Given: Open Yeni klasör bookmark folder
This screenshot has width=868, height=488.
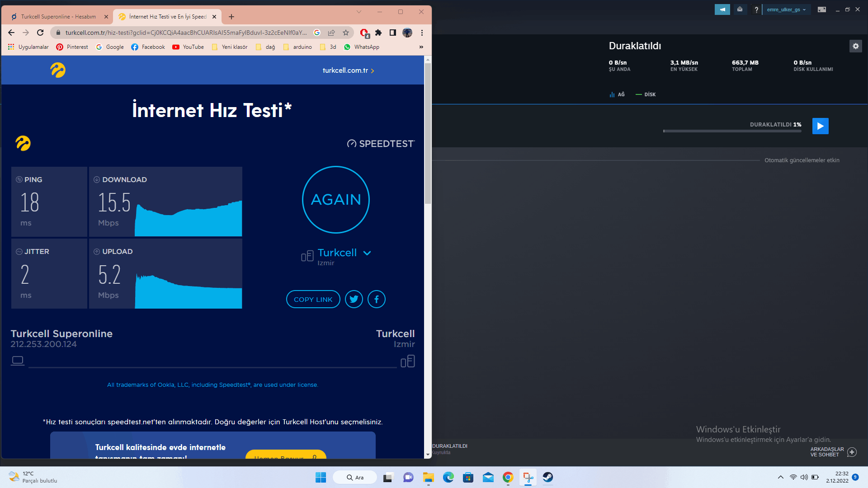Looking at the screenshot, I should point(229,47).
